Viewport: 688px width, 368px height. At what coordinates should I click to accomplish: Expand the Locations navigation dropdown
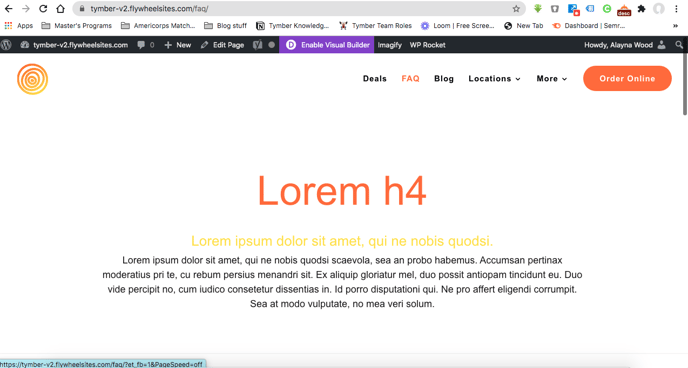click(x=494, y=79)
